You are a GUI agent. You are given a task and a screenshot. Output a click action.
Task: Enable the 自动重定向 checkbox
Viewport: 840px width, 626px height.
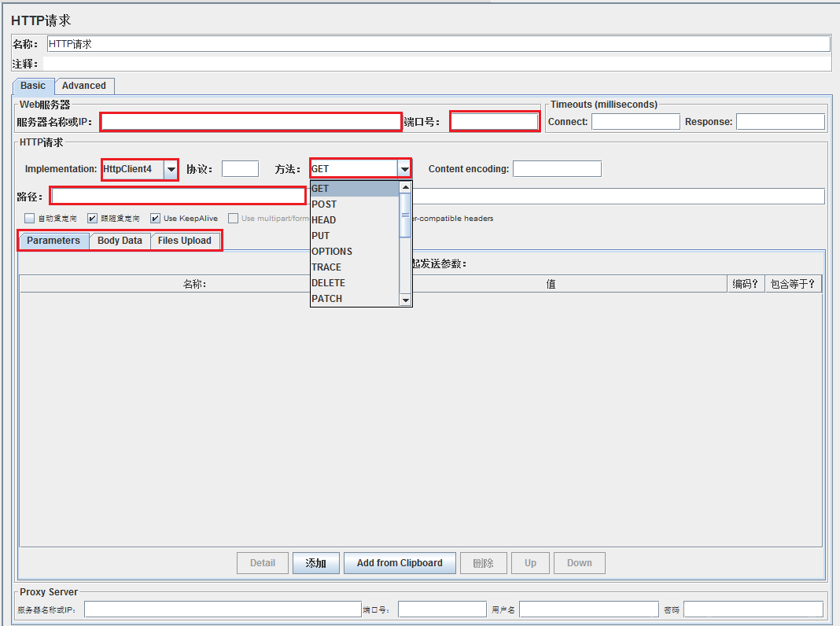[29, 219]
